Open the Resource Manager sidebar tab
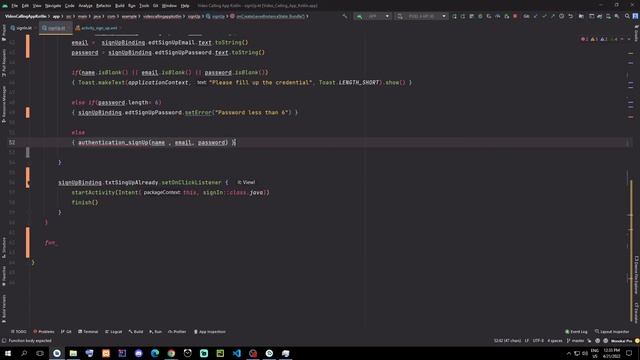 4,104
